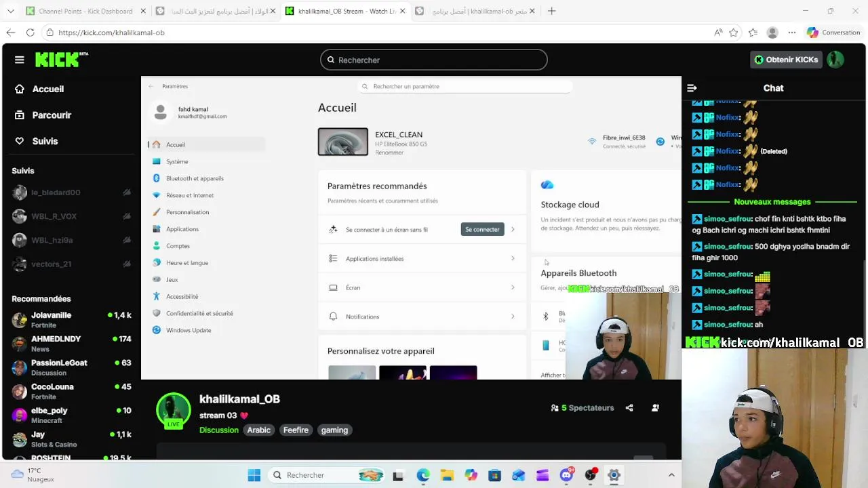Click 5 Spectateurs viewer count
Image resolution: width=868 pixels, height=488 pixels.
(x=583, y=408)
